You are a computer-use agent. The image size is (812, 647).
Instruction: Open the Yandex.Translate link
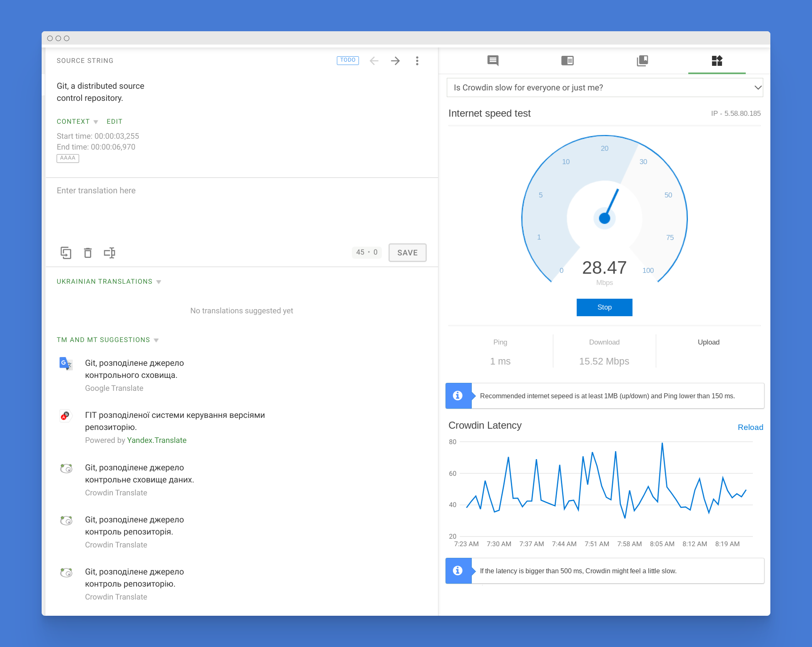[157, 440]
